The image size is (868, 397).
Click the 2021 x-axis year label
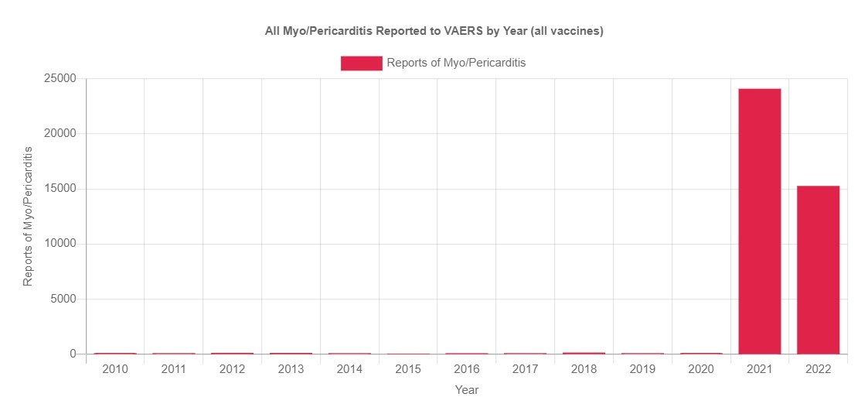759,370
